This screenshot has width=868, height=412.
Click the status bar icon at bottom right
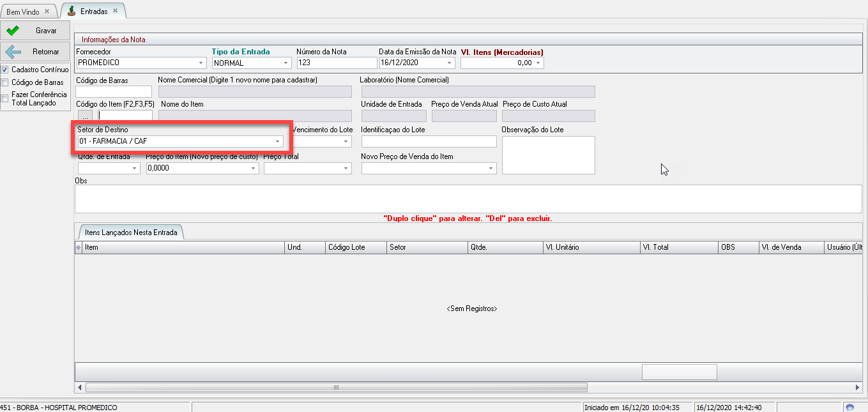pos(849,407)
